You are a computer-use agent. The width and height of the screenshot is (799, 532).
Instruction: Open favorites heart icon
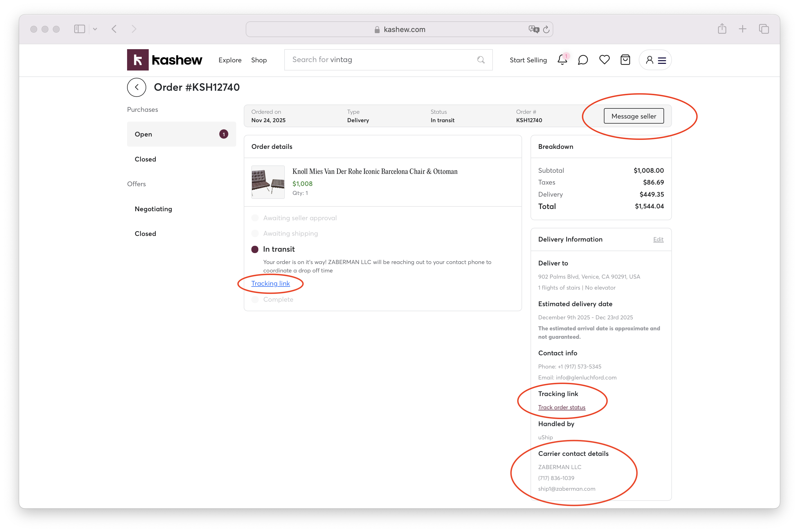[604, 60]
